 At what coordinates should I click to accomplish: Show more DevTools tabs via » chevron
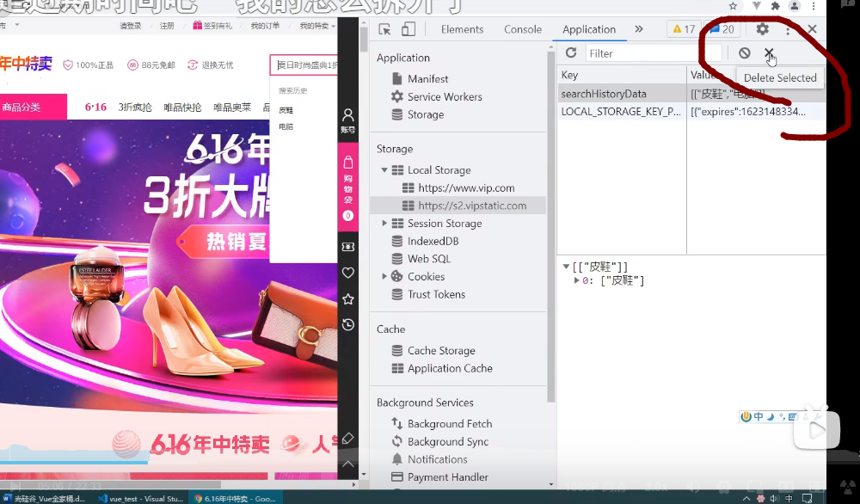click(639, 29)
